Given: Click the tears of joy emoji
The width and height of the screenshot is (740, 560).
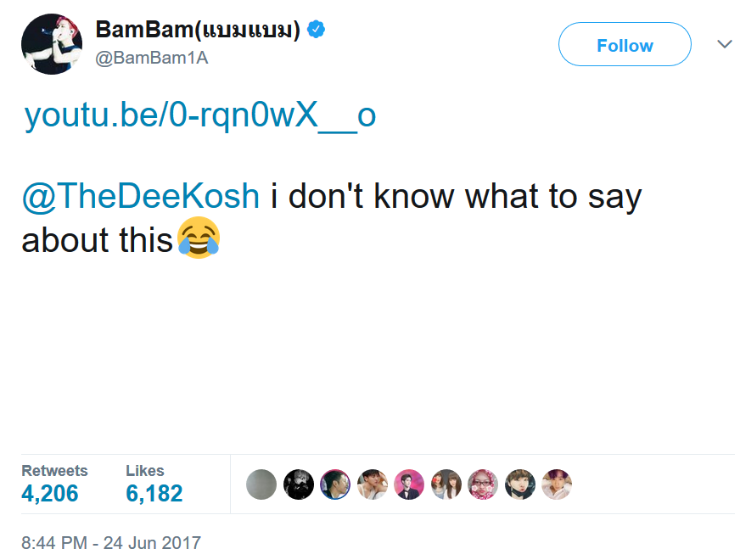Looking at the screenshot, I should (199, 239).
